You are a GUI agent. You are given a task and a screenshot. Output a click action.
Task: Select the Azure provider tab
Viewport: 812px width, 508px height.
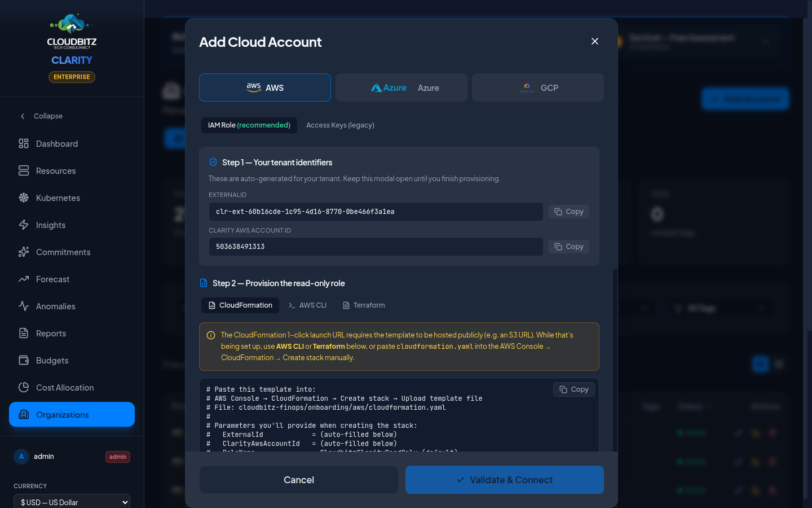tap(401, 87)
